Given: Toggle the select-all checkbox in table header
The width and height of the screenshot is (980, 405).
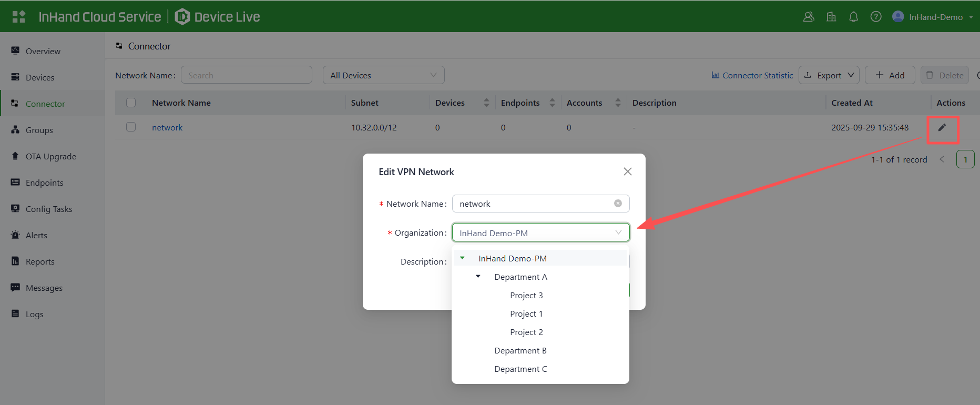Looking at the screenshot, I should point(131,103).
